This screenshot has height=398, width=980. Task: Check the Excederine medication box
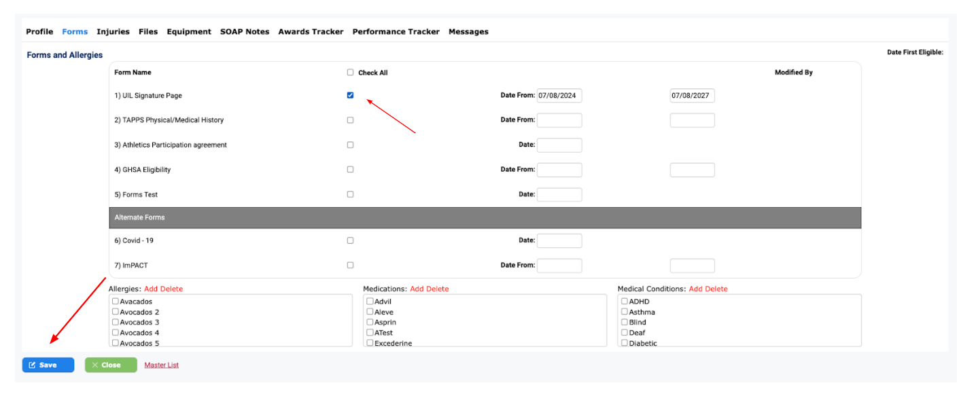click(370, 343)
